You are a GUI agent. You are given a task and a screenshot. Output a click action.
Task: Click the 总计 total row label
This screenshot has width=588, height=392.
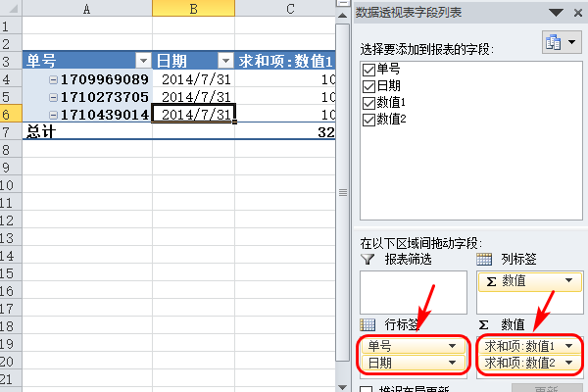(87, 131)
